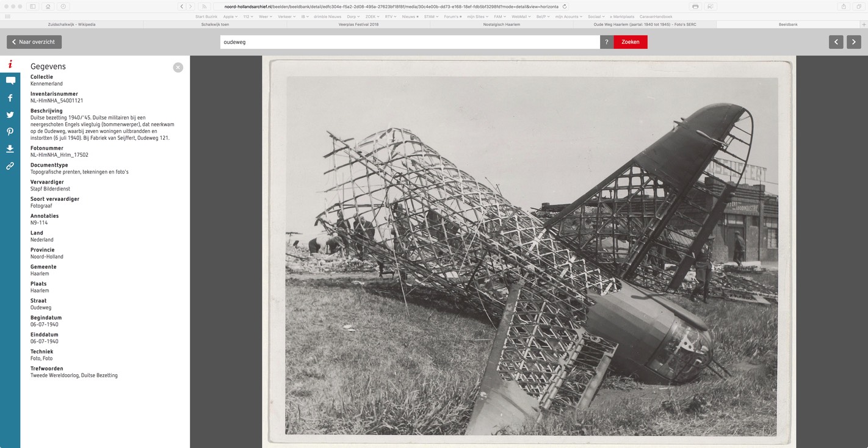Navigate forward in Safari
This screenshot has height=448, width=868.
point(190,6)
